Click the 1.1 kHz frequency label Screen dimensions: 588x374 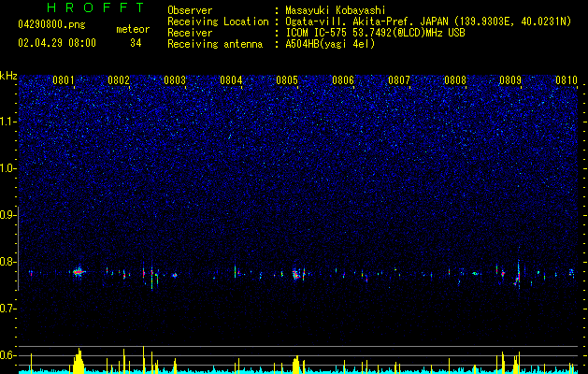8,122
